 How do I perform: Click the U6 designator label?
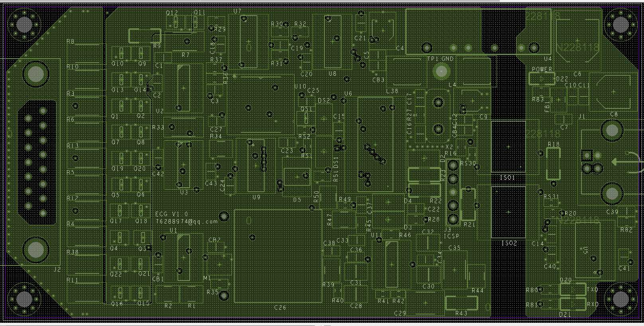[348, 94]
